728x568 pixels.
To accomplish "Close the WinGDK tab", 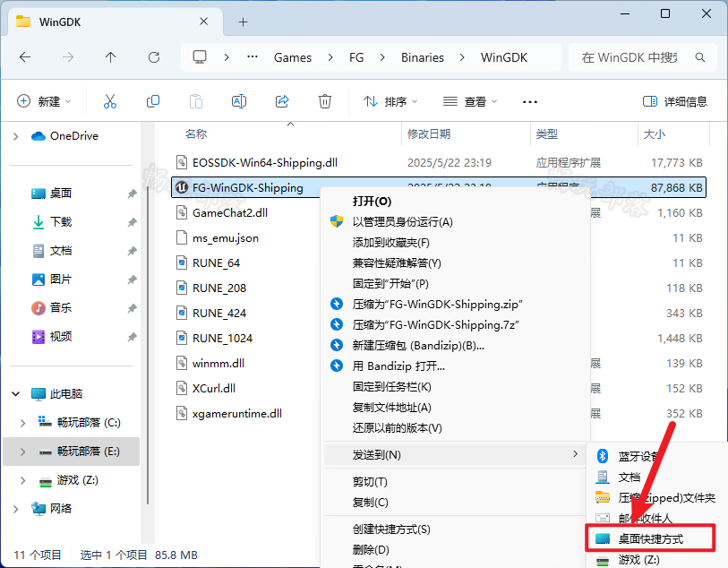I will (203, 22).
